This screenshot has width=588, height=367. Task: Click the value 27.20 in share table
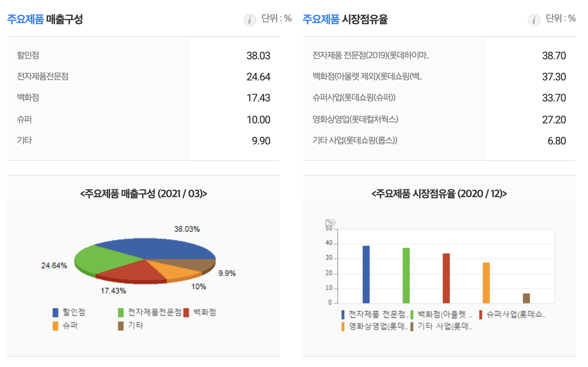click(554, 120)
